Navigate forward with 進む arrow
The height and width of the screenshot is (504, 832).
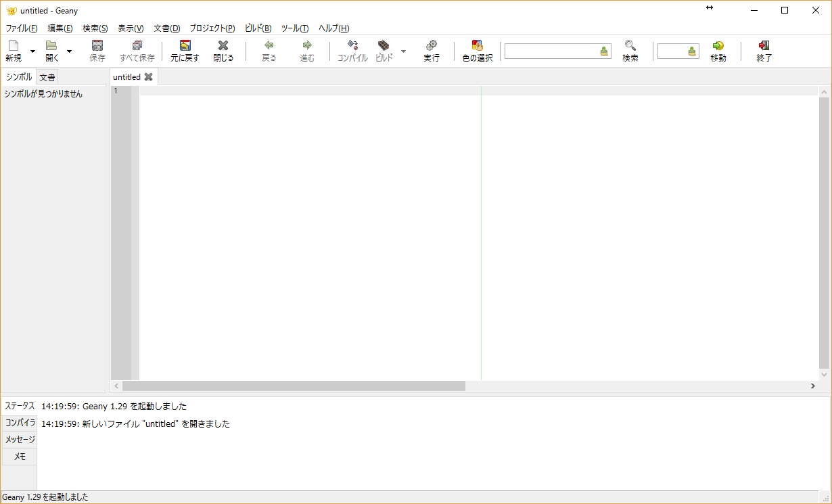307,46
